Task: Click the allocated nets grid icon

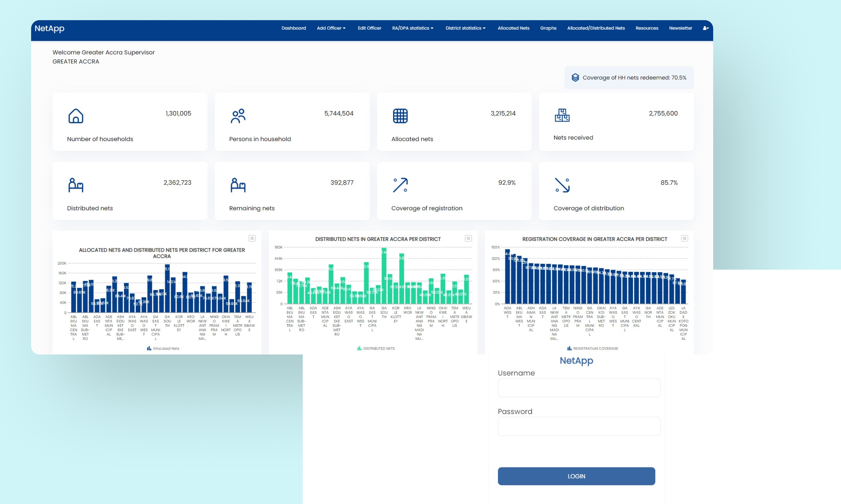Action: point(400,116)
